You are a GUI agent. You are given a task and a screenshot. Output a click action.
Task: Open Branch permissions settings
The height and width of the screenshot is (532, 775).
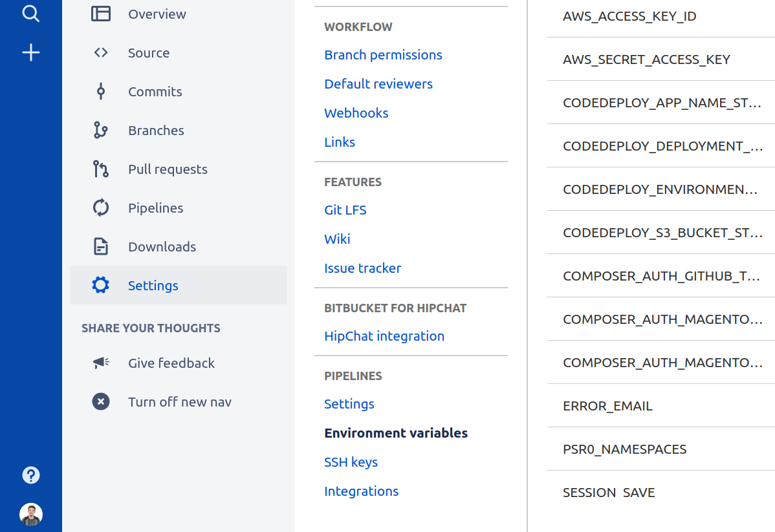coord(383,55)
